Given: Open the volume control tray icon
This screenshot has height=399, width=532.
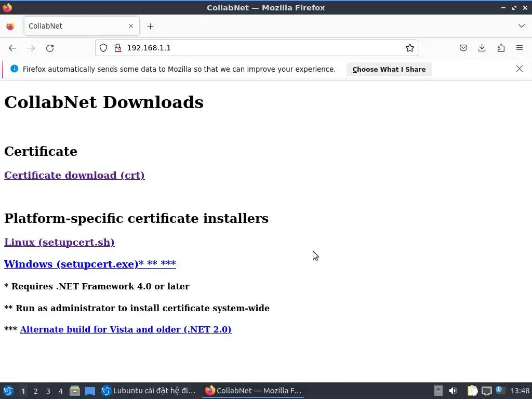Looking at the screenshot, I should pyautogui.click(x=453, y=391).
